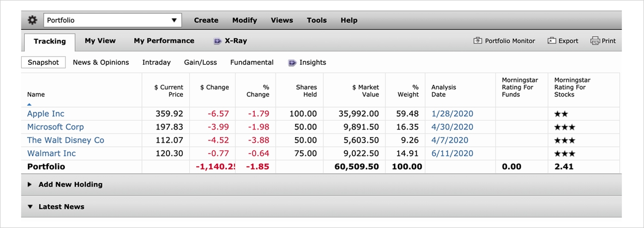Viewport: 644px width, 228px height.
Task: Switch to the Tracking tab
Action: coord(50,42)
